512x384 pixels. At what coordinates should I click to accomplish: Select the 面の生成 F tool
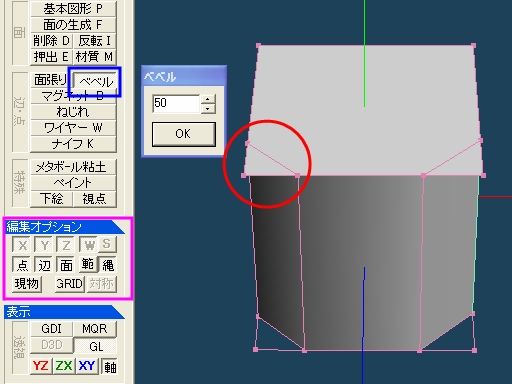(x=73, y=25)
